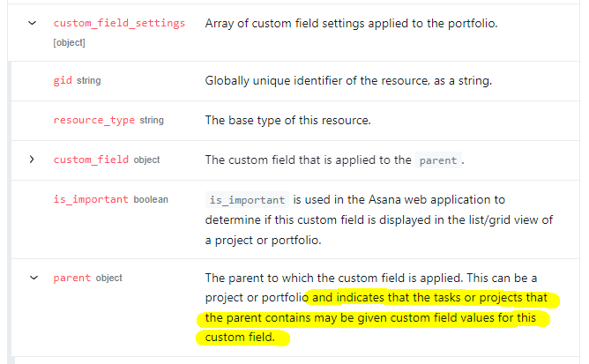Screen dimensions: 589x364
Task: Click the parent property name
Action: 71,278
